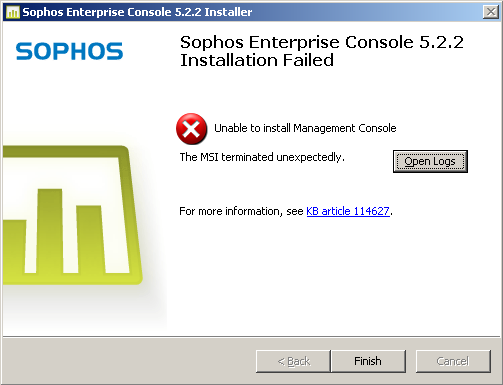Click Finish to exit the installer
The height and width of the screenshot is (385, 503).
point(368,361)
